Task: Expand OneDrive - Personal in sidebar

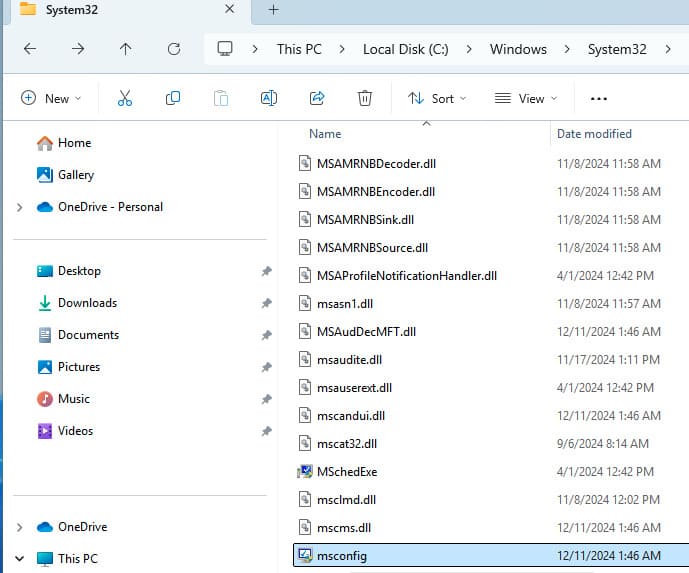Action: (20, 207)
